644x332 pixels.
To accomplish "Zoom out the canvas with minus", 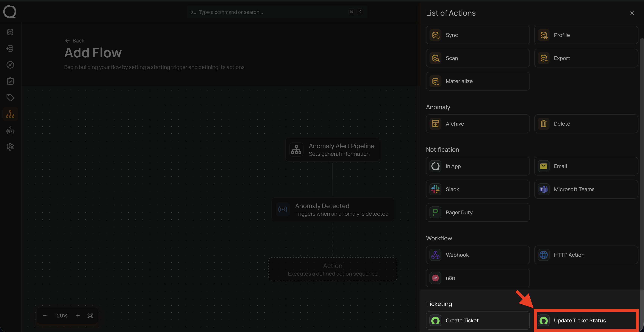I will click(45, 316).
